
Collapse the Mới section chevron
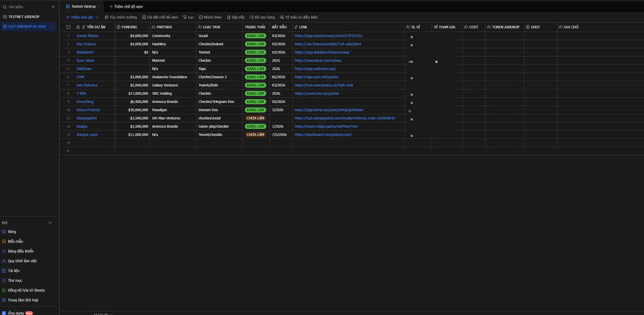tap(50, 223)
